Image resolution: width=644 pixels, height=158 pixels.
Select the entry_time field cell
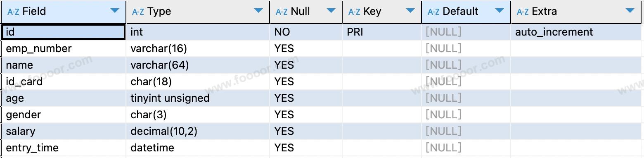coord(64,148)
